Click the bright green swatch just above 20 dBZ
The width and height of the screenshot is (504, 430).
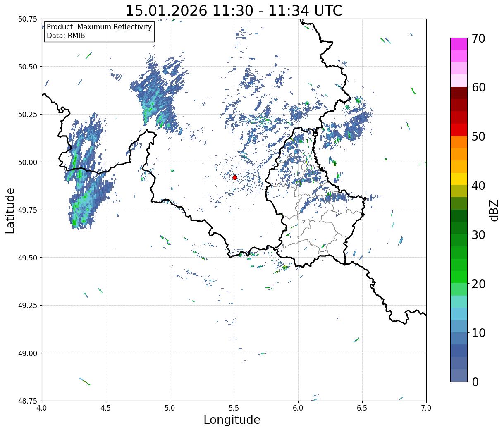click(459, 277)
